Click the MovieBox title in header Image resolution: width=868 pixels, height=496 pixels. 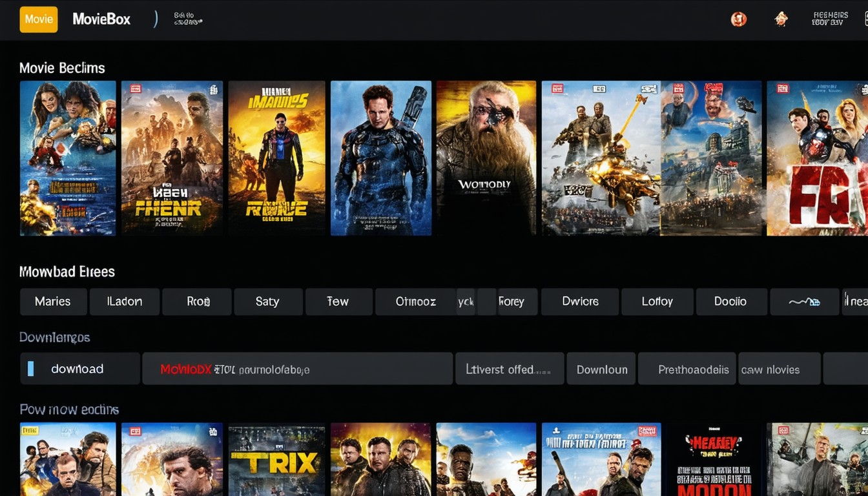(x=101, y=19)
